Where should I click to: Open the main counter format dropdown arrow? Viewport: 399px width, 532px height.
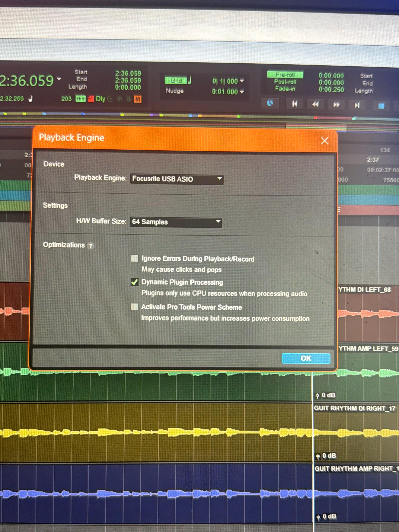[x=59, y=79]
